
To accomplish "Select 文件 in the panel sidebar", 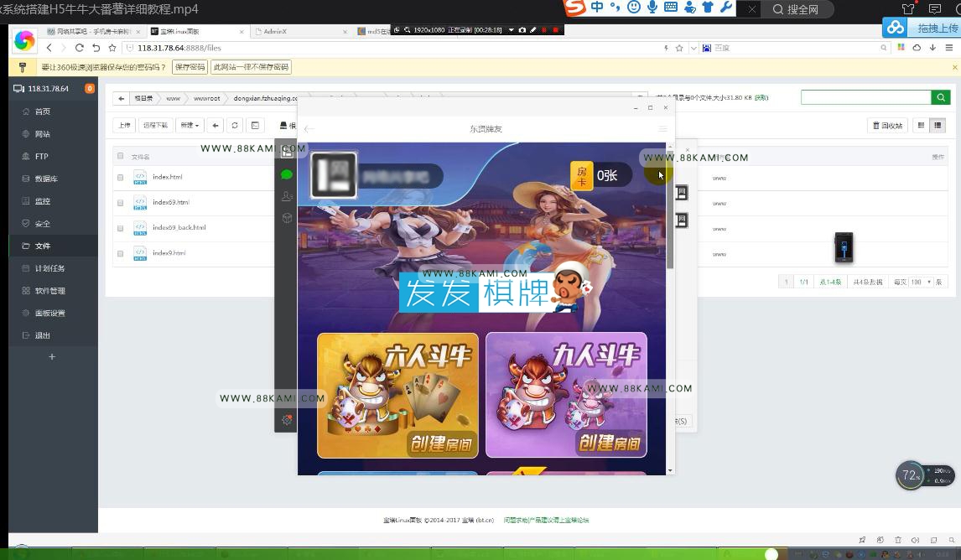I will point(42,246).
